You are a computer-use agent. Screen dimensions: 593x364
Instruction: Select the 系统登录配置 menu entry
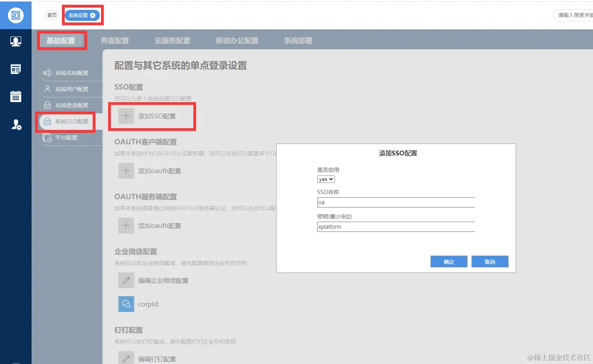[x=71, y=105]
